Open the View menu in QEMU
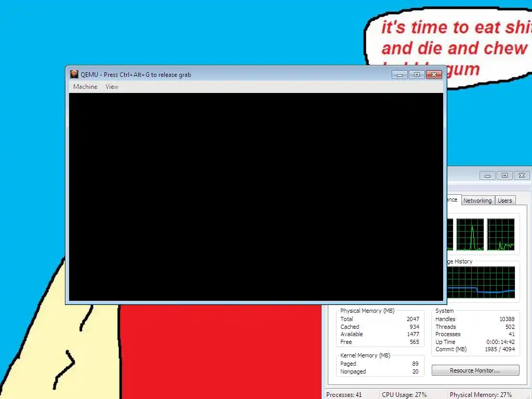The image size is (532, 399). [112, 87]
